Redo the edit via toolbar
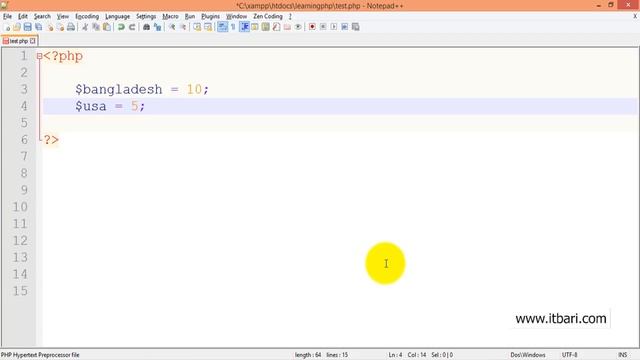This screenshot has width=640, height=360. [x=132, y=27]
